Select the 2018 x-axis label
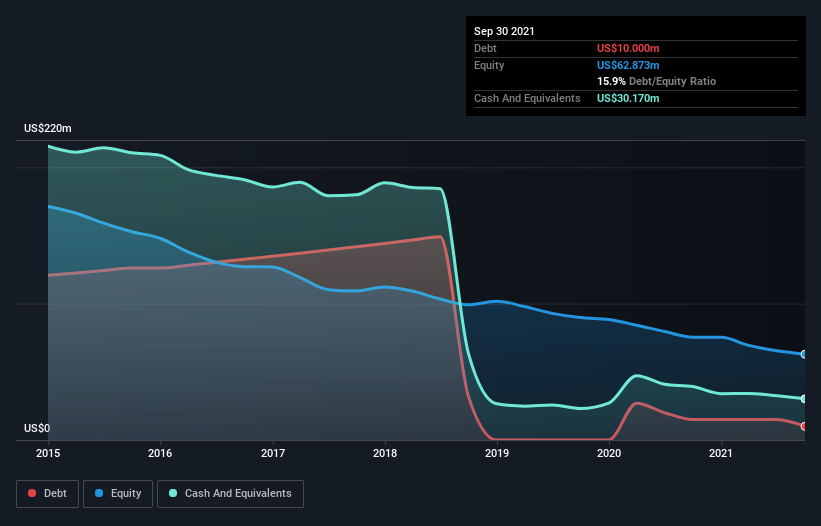Screen dimensions: 821x526 (385, 453)
